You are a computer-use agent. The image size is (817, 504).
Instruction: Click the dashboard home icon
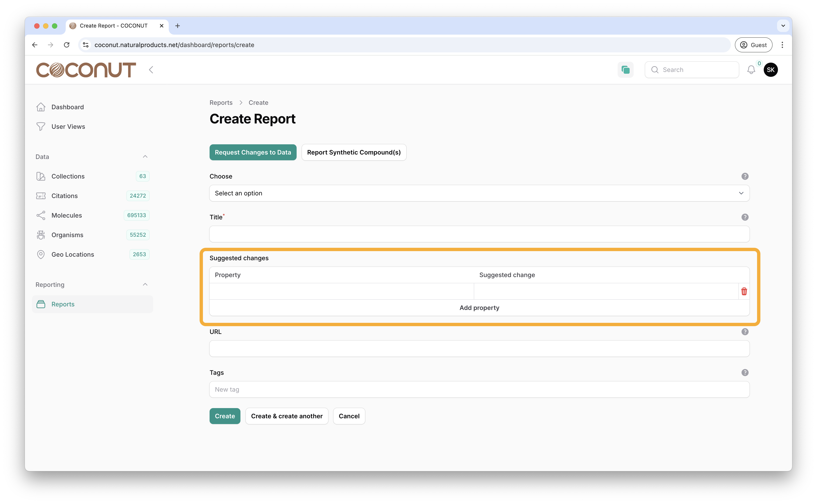tap(41, 107)
